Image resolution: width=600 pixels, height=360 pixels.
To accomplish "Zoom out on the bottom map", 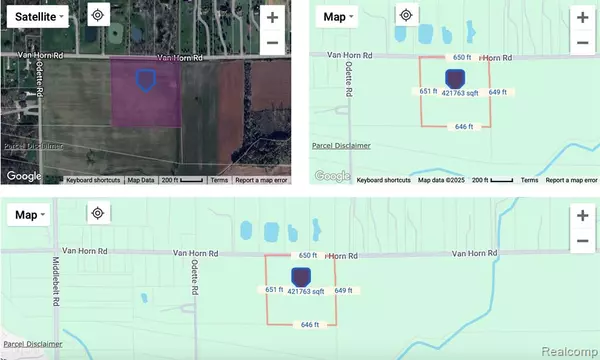I will click(x=582, y=241).
